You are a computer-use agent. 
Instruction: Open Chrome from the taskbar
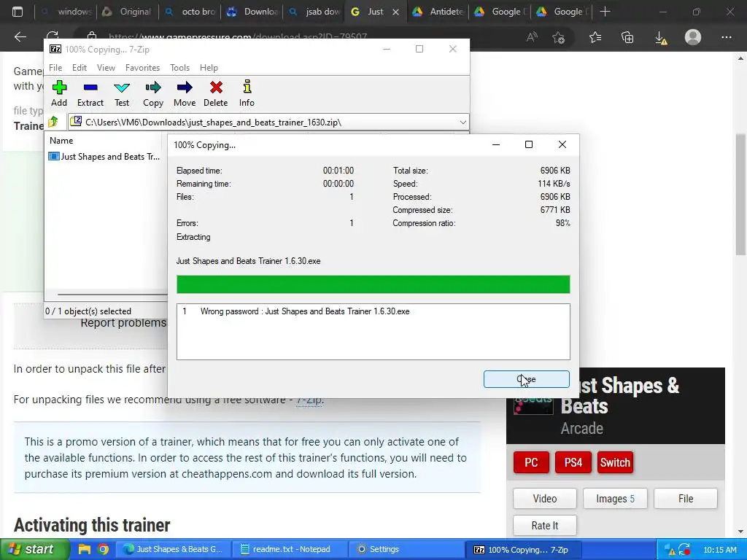pyautogui.click(x=103, y=550)
